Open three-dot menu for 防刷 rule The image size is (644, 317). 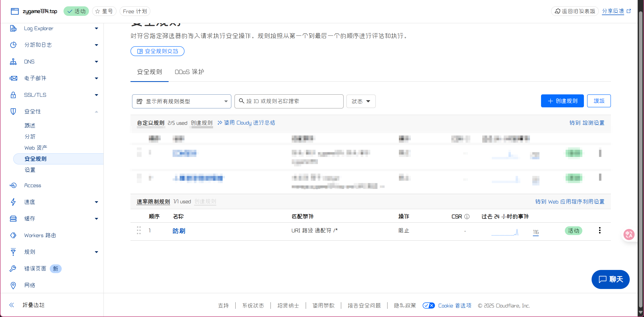[x=600, y=230]
